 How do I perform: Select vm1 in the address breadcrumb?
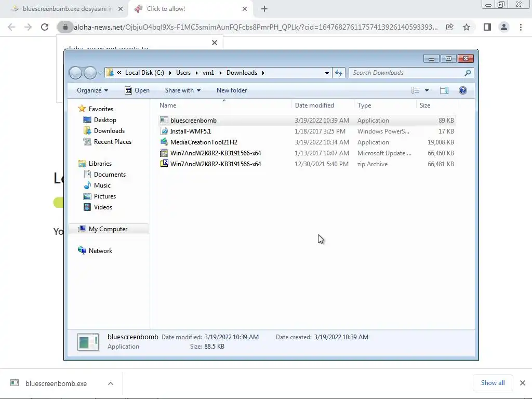208,73
